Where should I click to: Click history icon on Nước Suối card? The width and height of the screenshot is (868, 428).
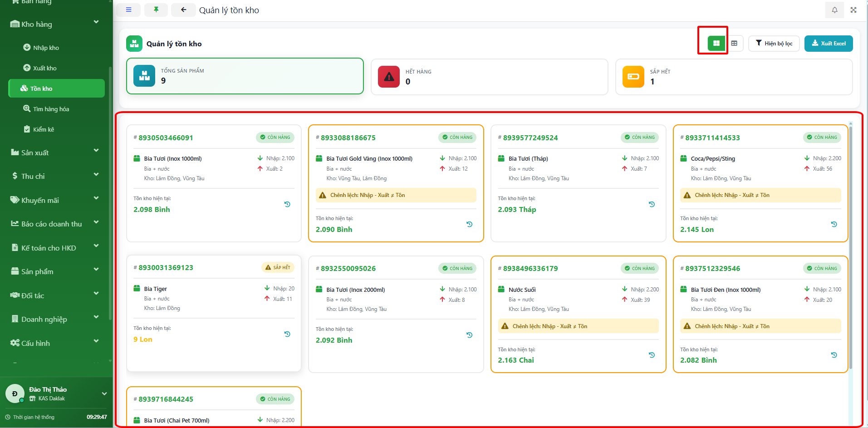tap(652, 355)
